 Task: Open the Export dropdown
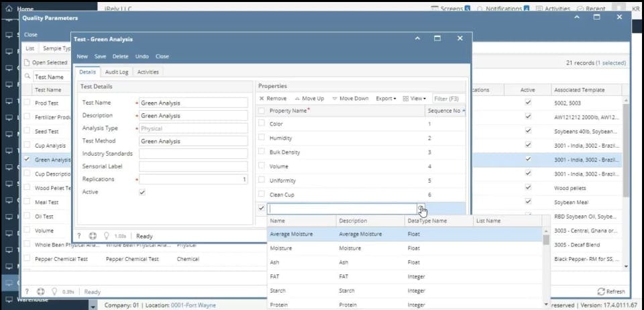pos(386,99)
